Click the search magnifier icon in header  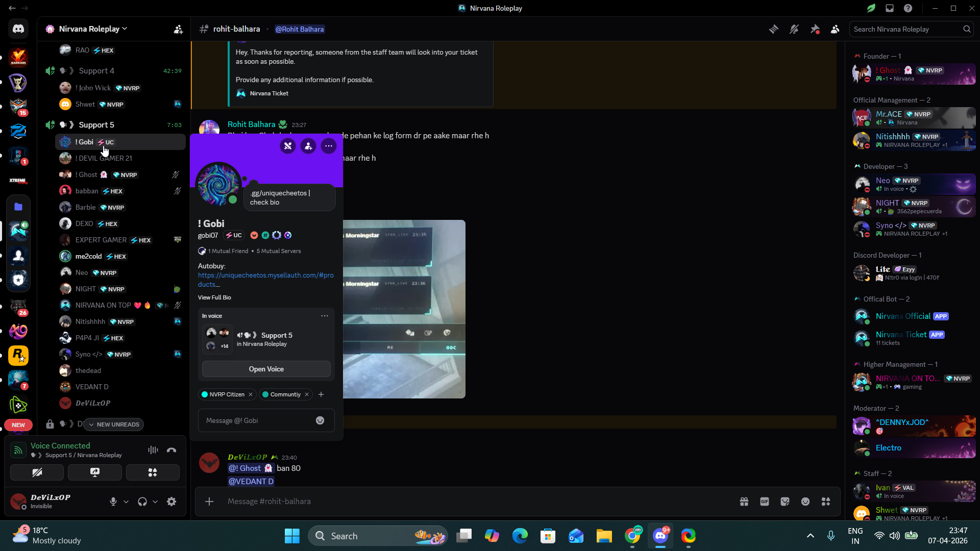point(967,30)
